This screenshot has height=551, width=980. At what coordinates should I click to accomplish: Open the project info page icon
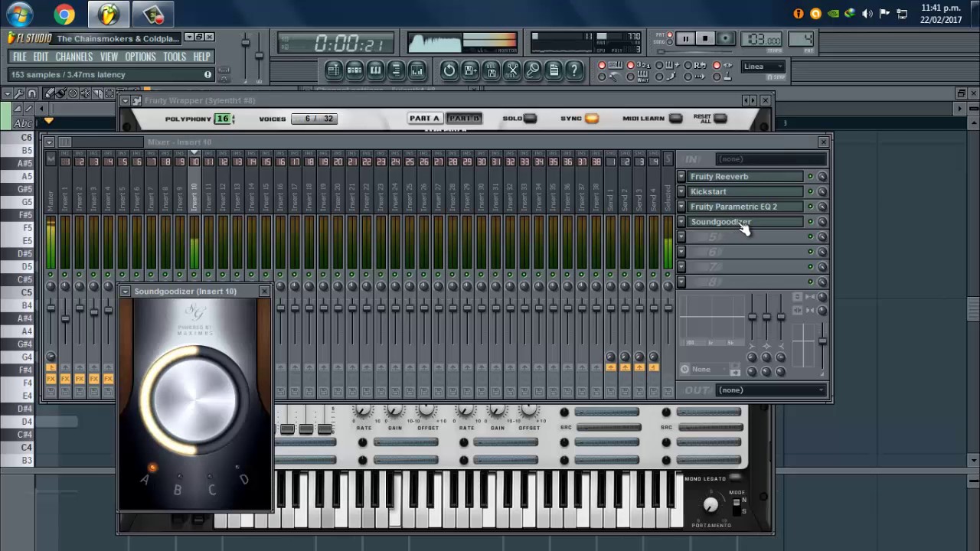pyautogui.click(x=554, y=70)
